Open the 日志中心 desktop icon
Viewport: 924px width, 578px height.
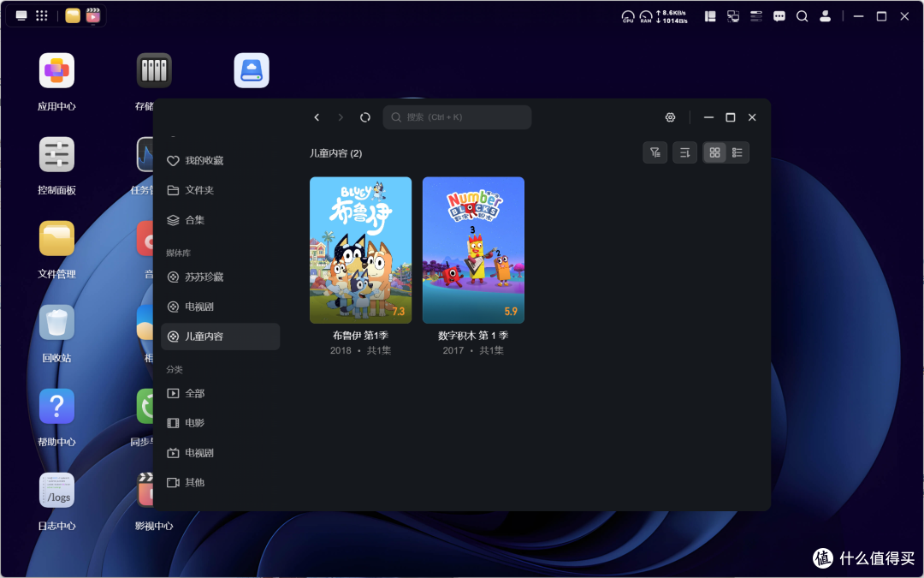56,490
